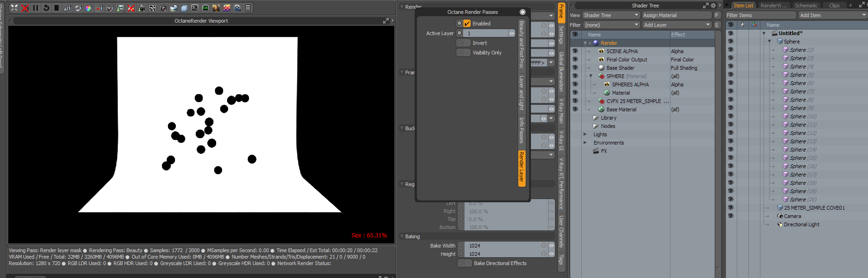The width and height of the screenshot is (868, 278).
Task: Select Sphere (10) in Item List
Action: tap(803, 116)
